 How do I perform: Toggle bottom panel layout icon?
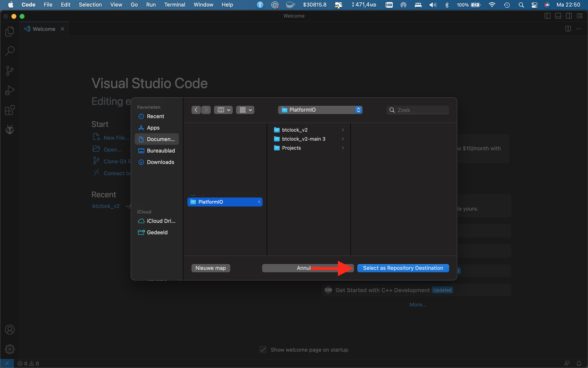[558, 16]
